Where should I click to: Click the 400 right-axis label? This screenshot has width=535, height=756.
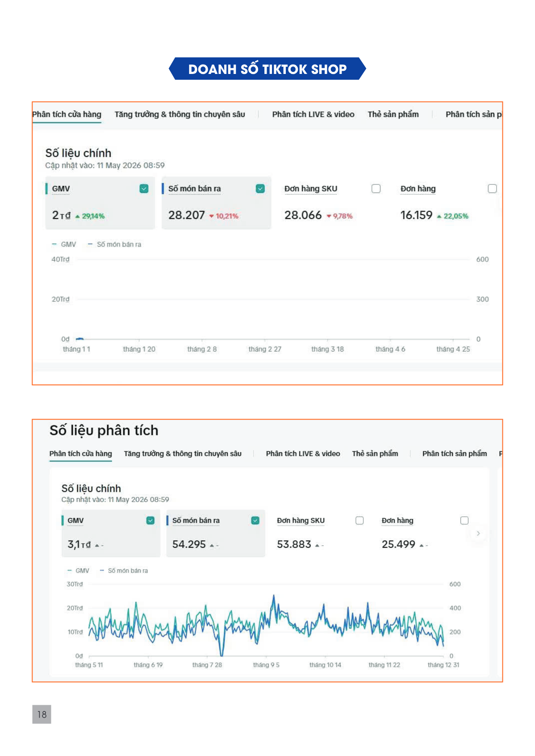pyautogui.click(x=455, y=608)
